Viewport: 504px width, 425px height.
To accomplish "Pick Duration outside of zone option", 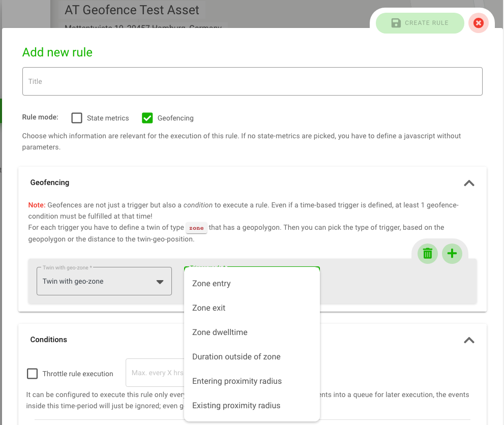I will tap(236, 357).
